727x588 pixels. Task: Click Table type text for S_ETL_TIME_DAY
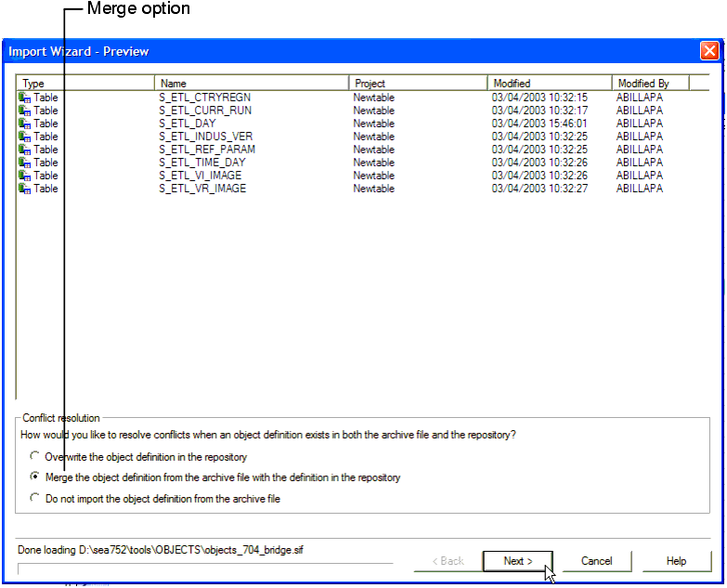point(45,163)
